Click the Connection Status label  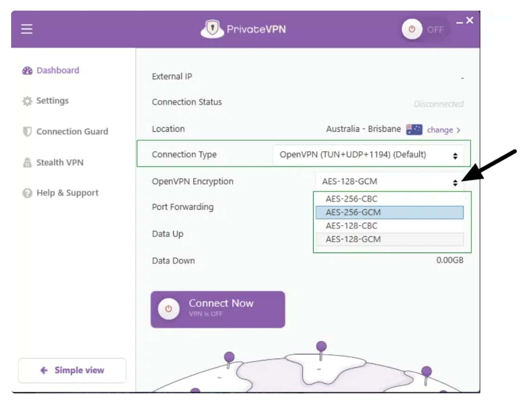point(187,102)
